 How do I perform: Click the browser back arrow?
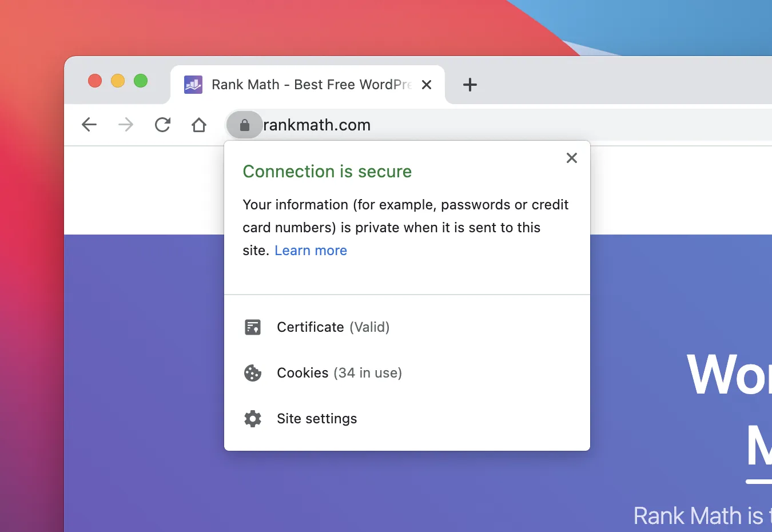89,125
